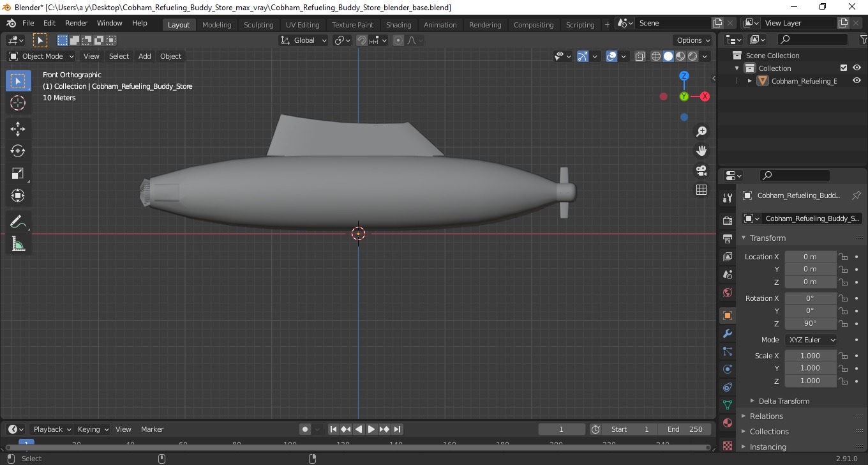Open the Material properties tab

tap(727, 423)
